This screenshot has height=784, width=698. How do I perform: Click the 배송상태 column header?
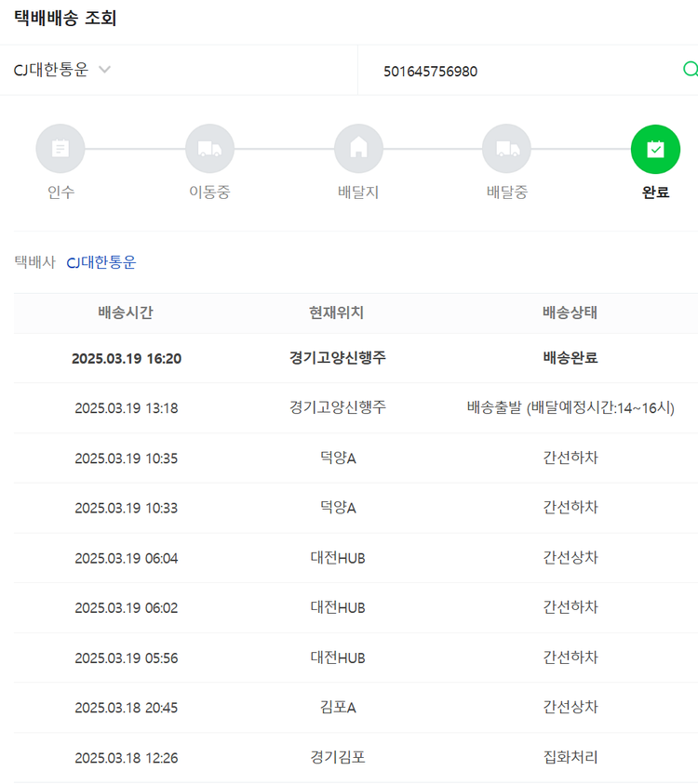(x=570, y=312)
